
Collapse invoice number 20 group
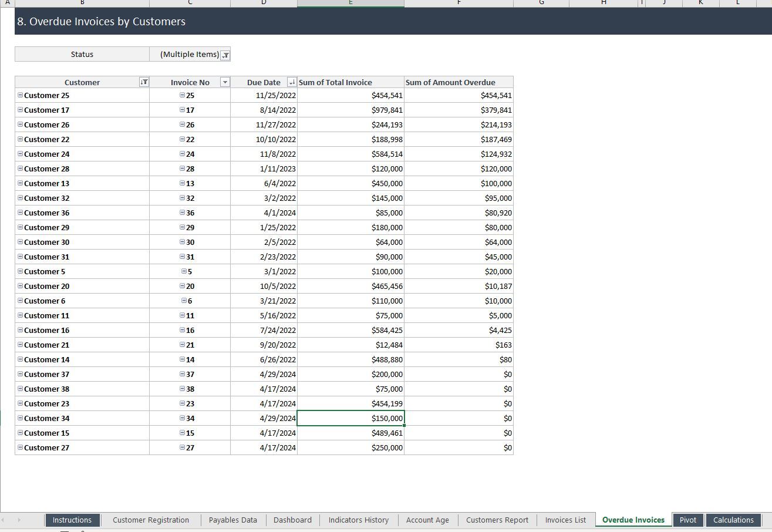tap(182, 286)
